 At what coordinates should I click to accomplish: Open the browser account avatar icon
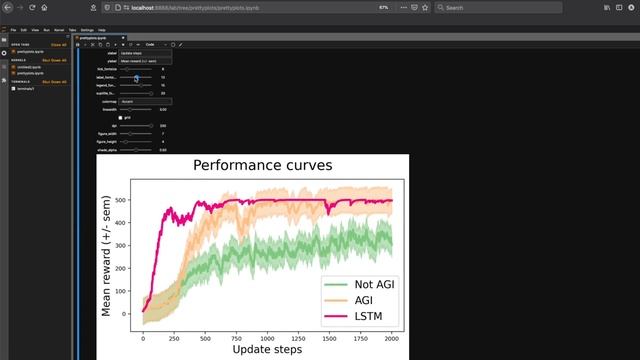click(631, 7)
